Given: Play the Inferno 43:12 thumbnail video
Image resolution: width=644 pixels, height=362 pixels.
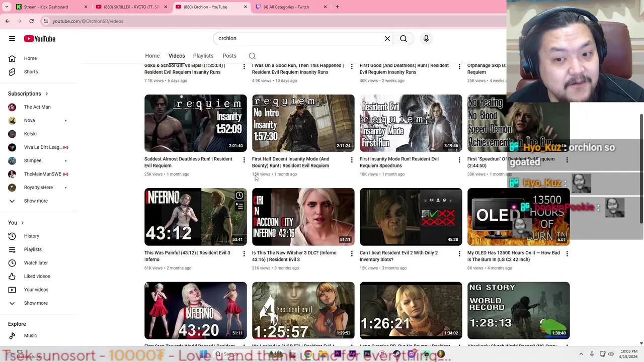Looking at the screenshot, I should pos(196,217).
